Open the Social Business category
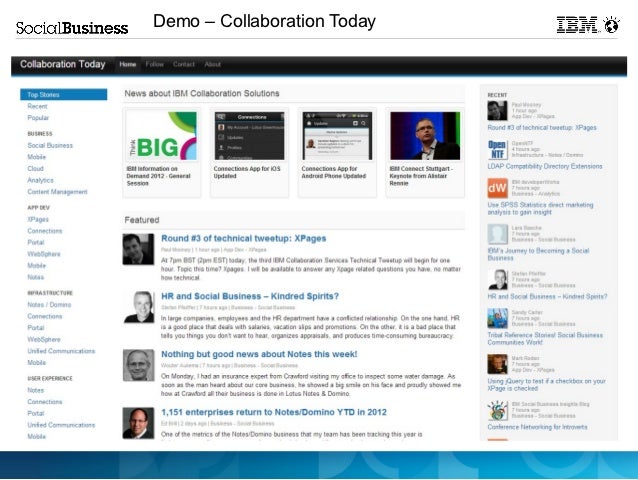The height and width of the screenshot is (480, 638). (x=50, y=146)
